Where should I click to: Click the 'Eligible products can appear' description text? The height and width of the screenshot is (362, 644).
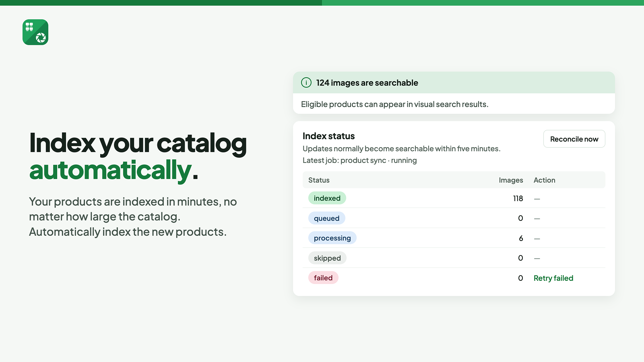[x=394, y=104]
